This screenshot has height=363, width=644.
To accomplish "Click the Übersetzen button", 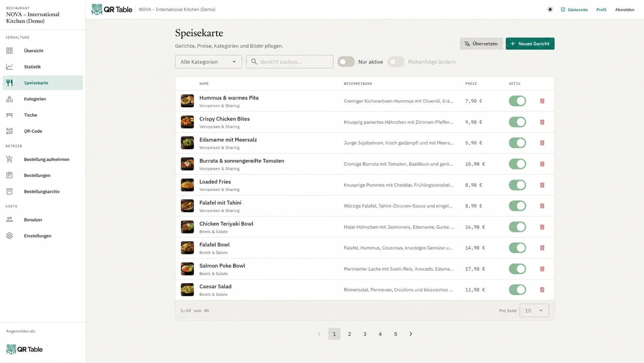I will point(481,44).
